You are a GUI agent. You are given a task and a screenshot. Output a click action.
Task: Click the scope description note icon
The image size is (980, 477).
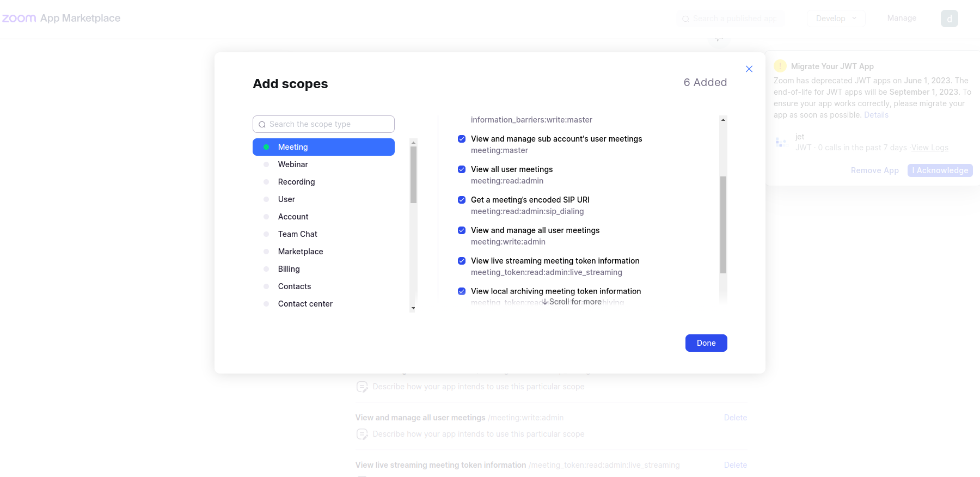click(x=362, y=387)
